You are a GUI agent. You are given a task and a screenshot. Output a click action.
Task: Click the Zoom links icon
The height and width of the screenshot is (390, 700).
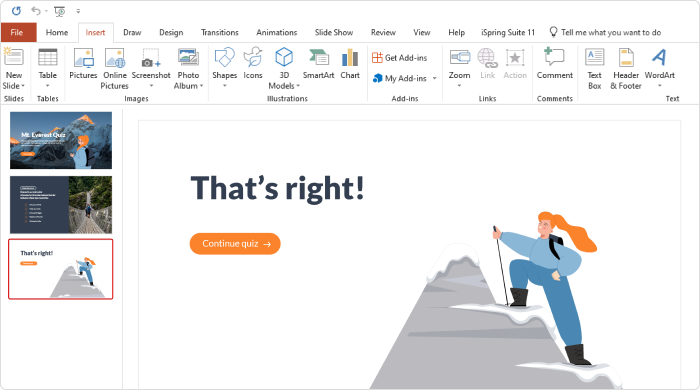click(x=459, y=58)
